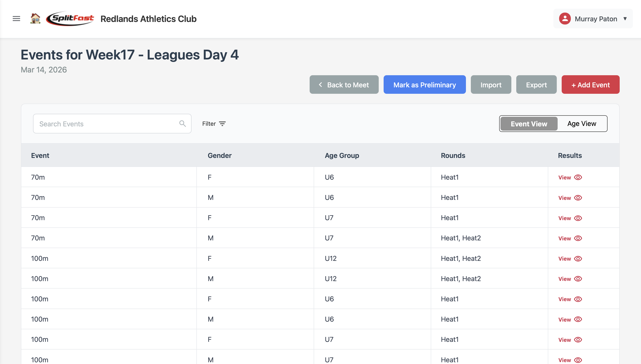641x364 pixels.
Task: Click the Export button
Action: point(536,85)
